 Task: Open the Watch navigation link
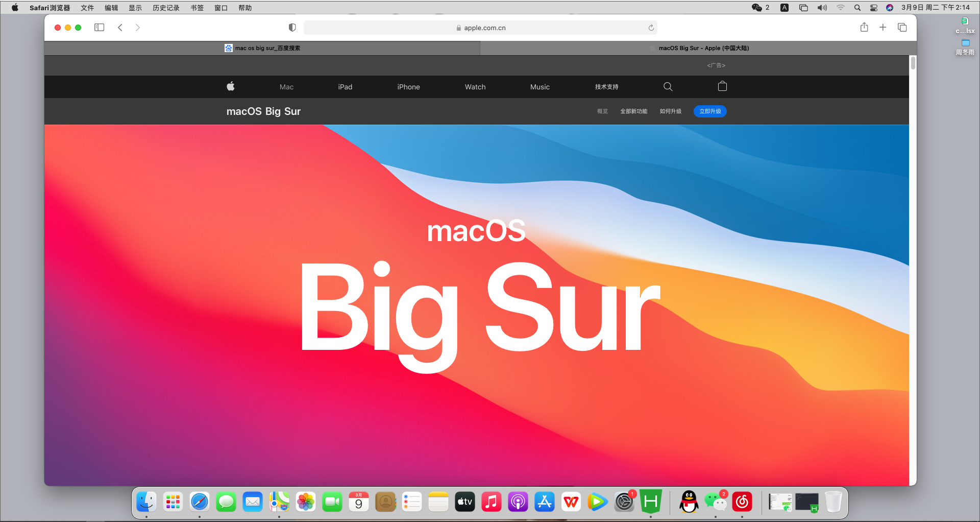(475, 87)
